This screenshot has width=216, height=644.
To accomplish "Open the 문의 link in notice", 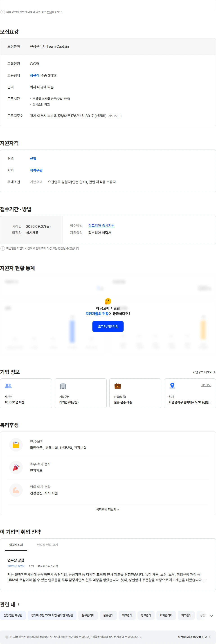I will click(x=49, y=12).
